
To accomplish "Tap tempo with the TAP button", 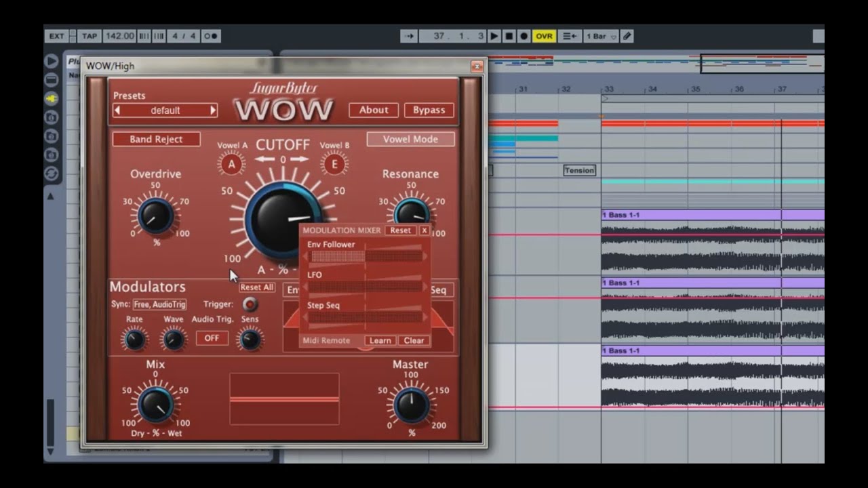I will [x=90, y=36].
